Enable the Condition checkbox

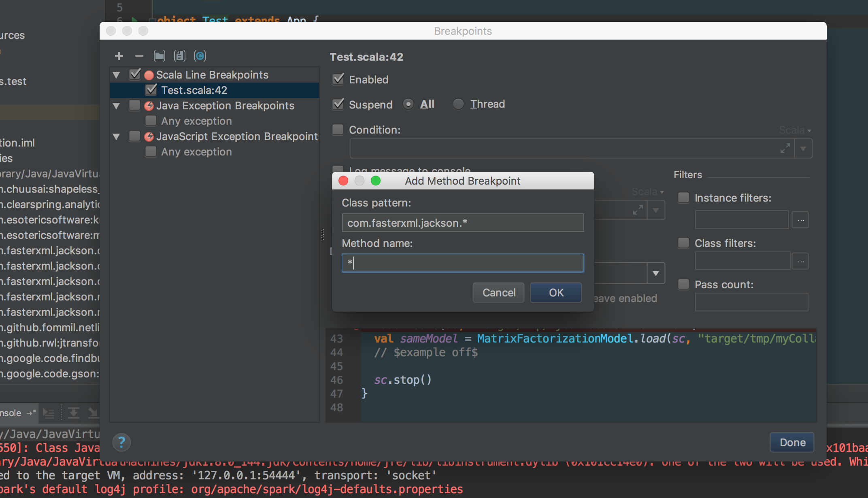click(338, 130)
